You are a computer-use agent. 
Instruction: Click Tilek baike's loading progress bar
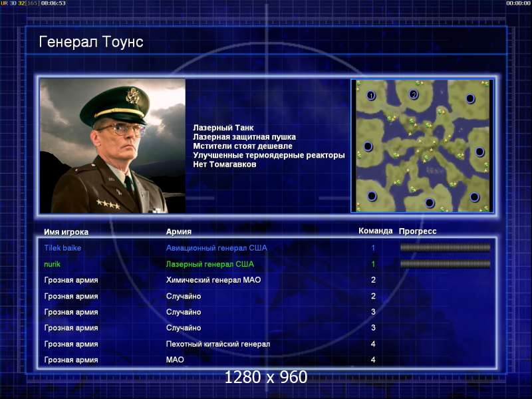[x=445, y=247]
